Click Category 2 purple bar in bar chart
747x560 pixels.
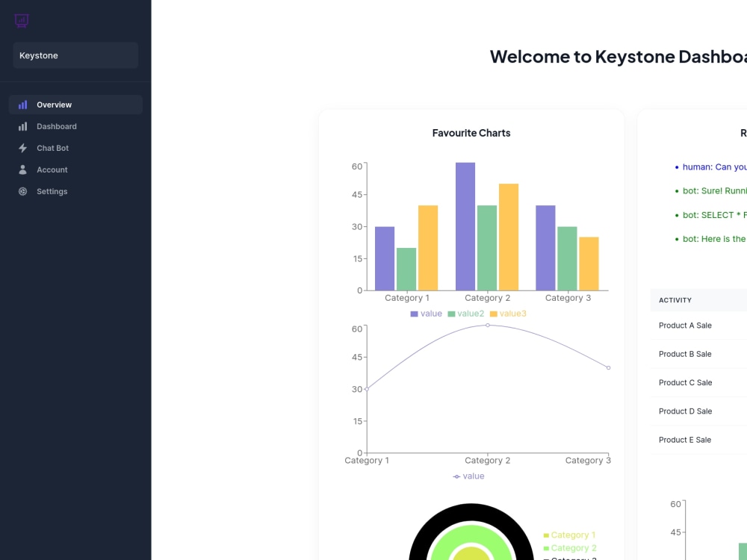click(x=465, y=227)
